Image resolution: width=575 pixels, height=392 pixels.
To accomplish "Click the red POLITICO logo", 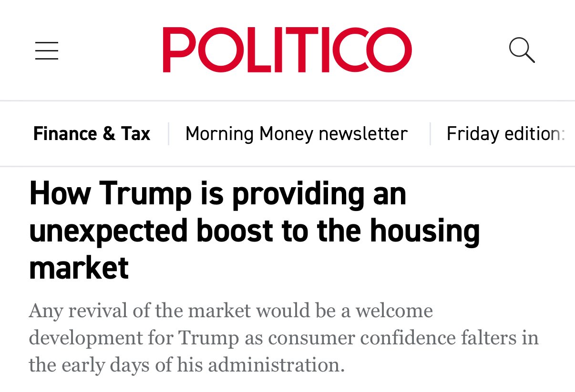I will (x=287, y=50).
